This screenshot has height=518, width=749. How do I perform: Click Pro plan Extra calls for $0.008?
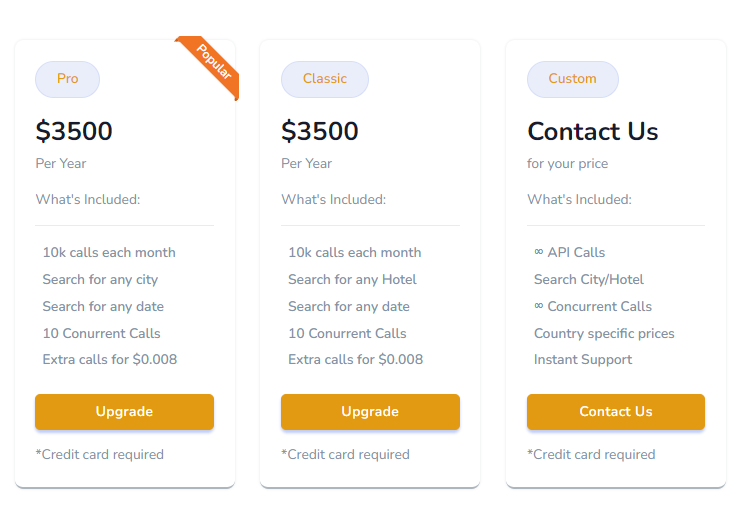point(110,359)
